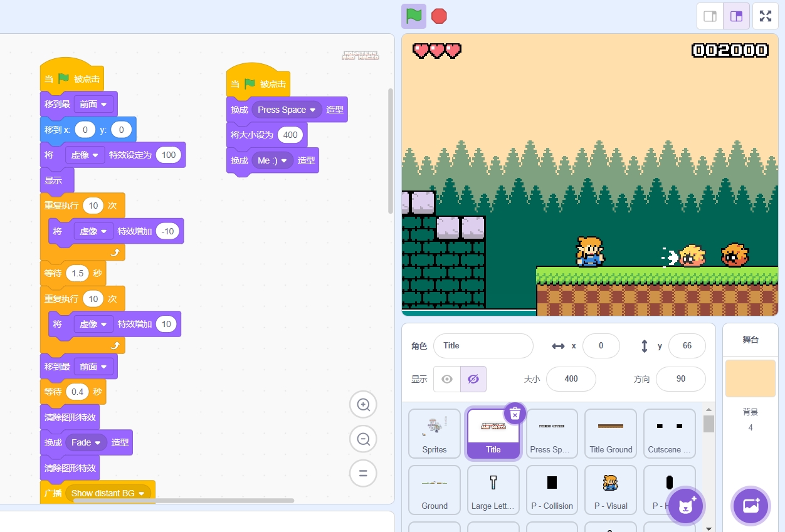Click the show (显示) block
Screen dimensions: 785x532
tap(56, 180)
